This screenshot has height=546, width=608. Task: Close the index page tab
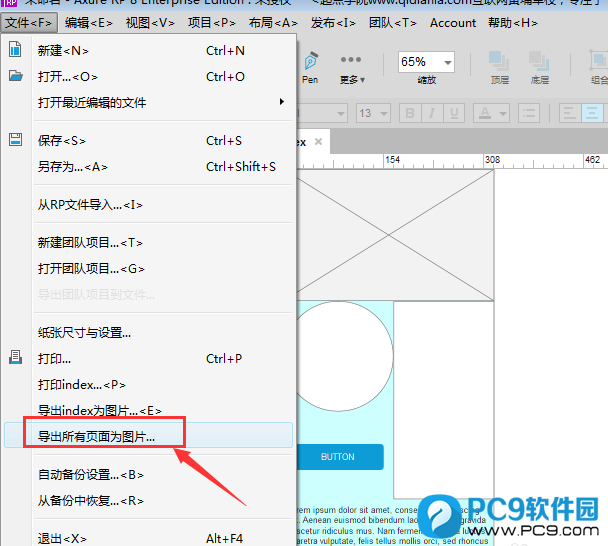pyautogui.click(x=318, y=142)
